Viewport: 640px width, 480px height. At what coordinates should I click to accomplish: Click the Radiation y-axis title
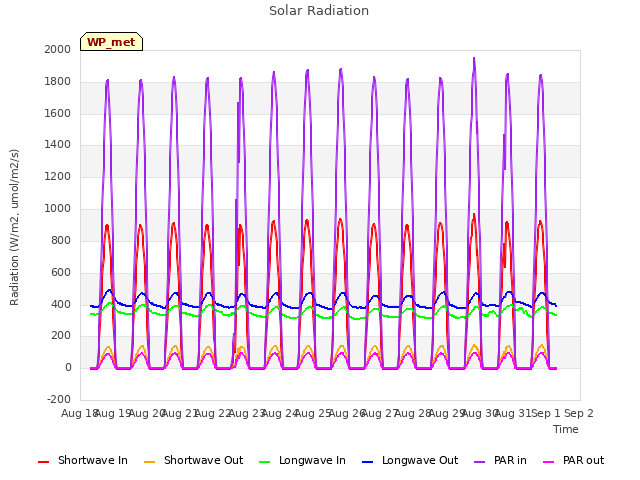(14, 227)
